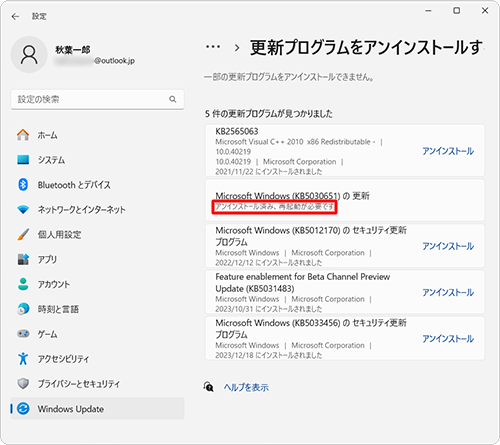Image resolution: width=500 pixels, height=445 pixels.
Task: Click the 2023/10/31 install date line
Action: [x=269, y=309]
